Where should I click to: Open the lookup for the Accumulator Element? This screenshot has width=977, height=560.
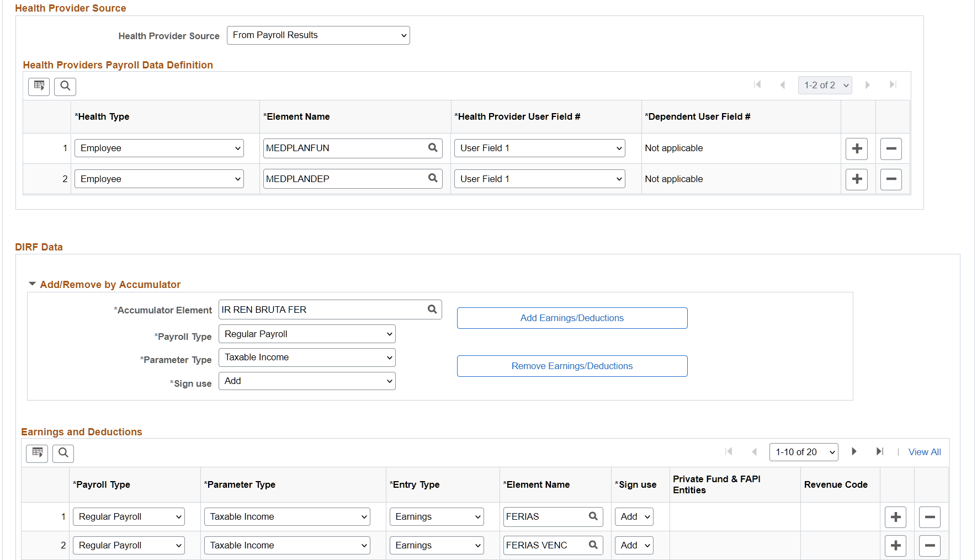[432, 310]
